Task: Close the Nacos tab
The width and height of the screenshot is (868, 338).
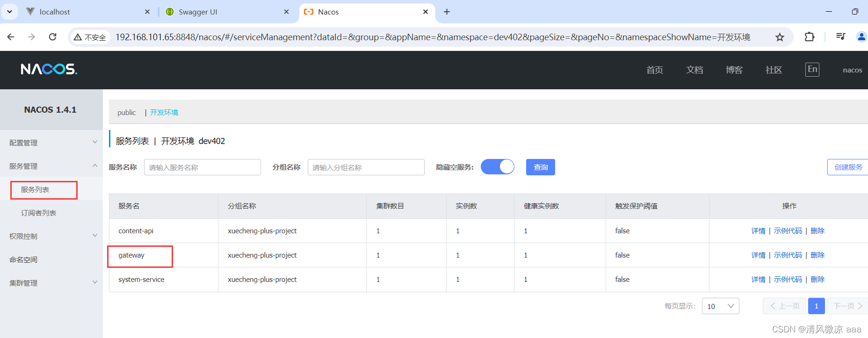Action: pyautogui.click(x=426, y=12)
